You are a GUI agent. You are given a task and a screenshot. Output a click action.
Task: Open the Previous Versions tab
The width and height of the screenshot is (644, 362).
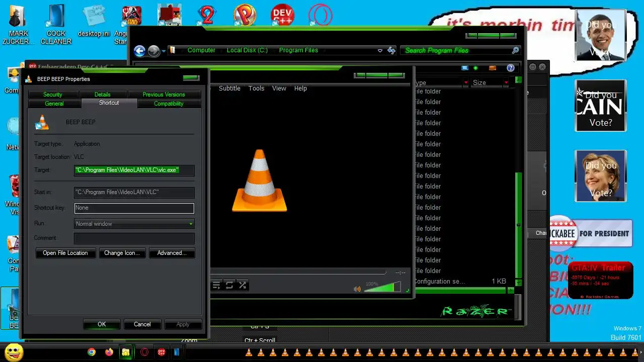[x=164, y=95]
